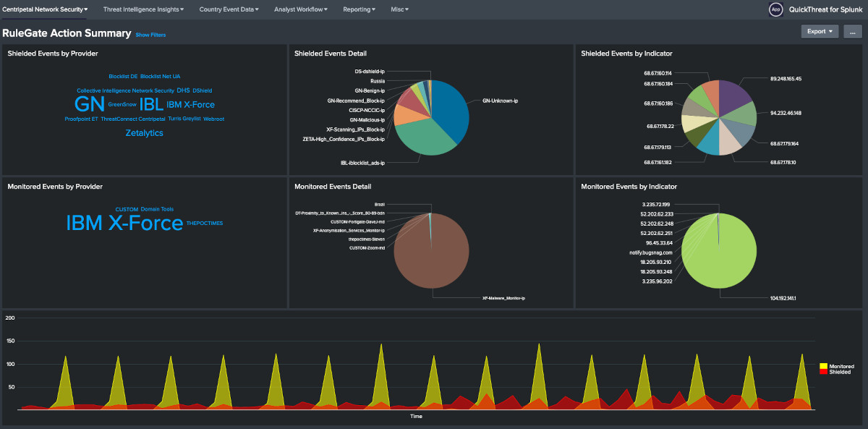Click CUSTOM-Zoom-md monitored label
The image size is (868, 429).
pyautogui.click(x=367, y=247)
